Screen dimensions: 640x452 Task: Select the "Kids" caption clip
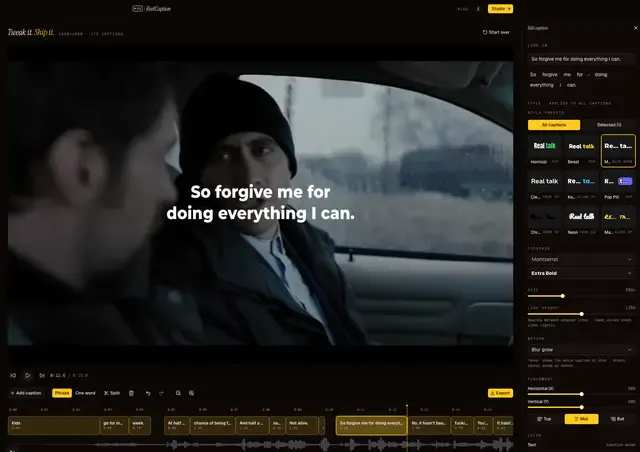pyautogui.click(x=53, y=425)
